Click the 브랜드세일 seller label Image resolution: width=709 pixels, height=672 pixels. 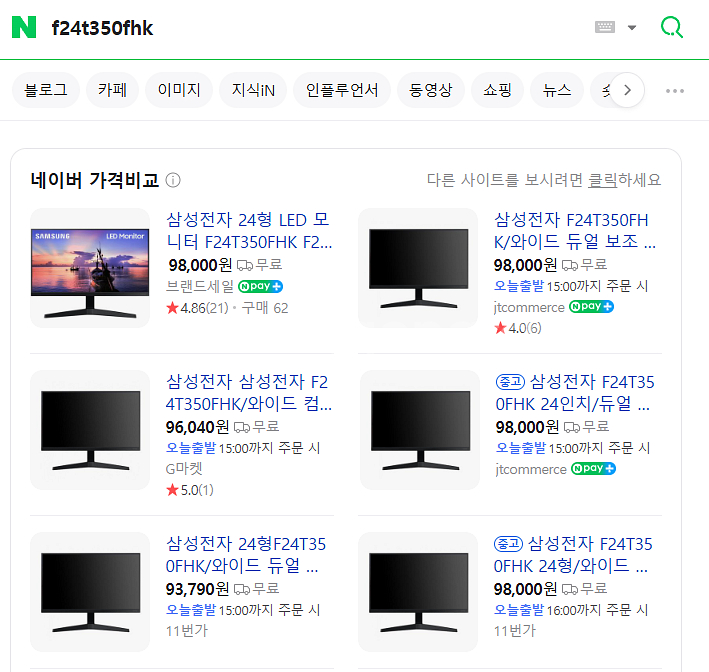pyautogui.click(x=200, y=286)
